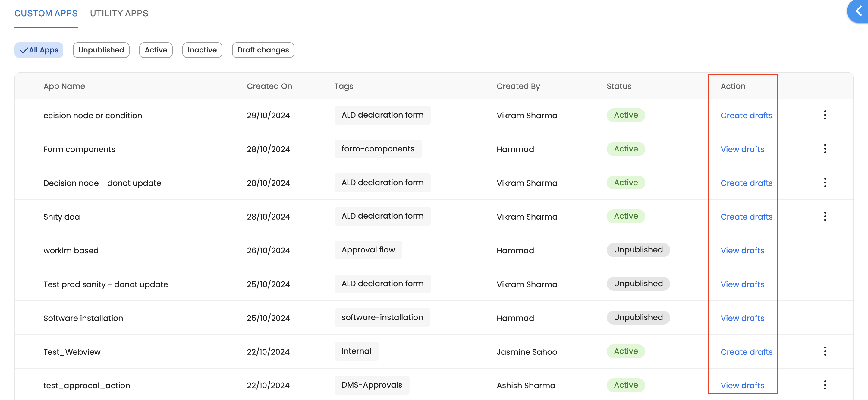Click the blue collapse arrow at top right
Screen dimensions: 868x400
point(858,11)
